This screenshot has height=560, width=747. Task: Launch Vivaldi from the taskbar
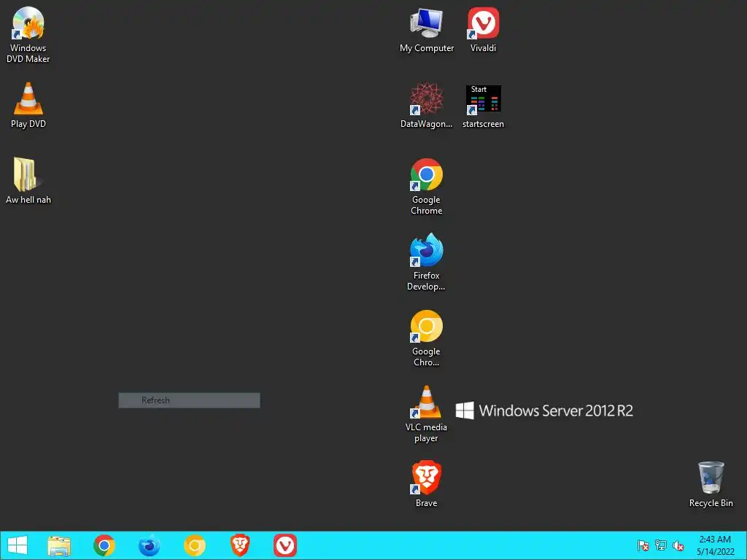point(285,545)
